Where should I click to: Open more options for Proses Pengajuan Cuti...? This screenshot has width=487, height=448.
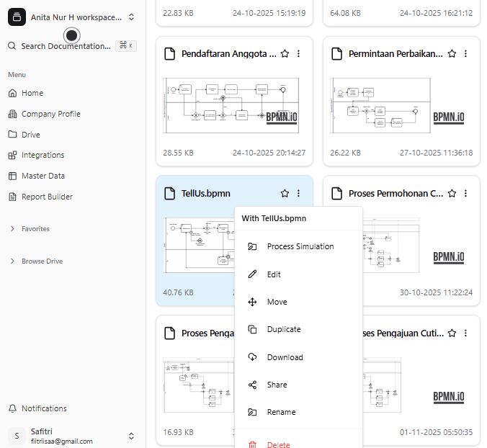coord(465,333)
